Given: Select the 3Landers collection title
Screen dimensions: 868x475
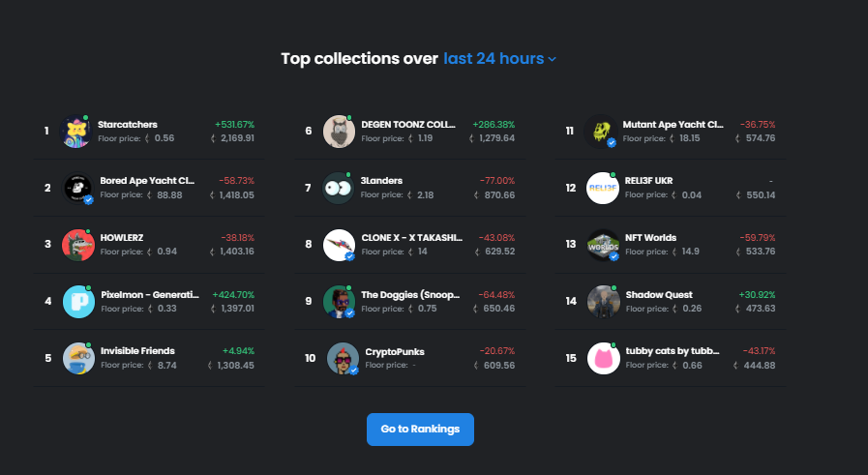Looking at the screenshot, I should click(381, 181).
